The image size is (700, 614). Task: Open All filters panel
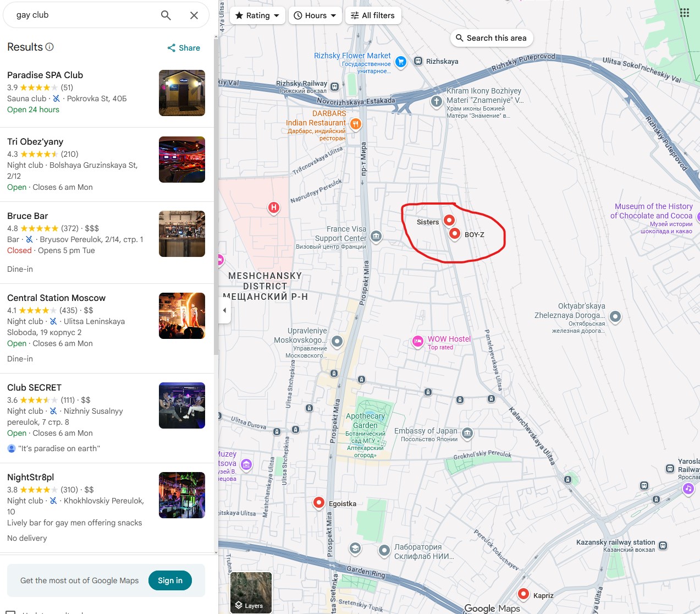tap(373, 15)
